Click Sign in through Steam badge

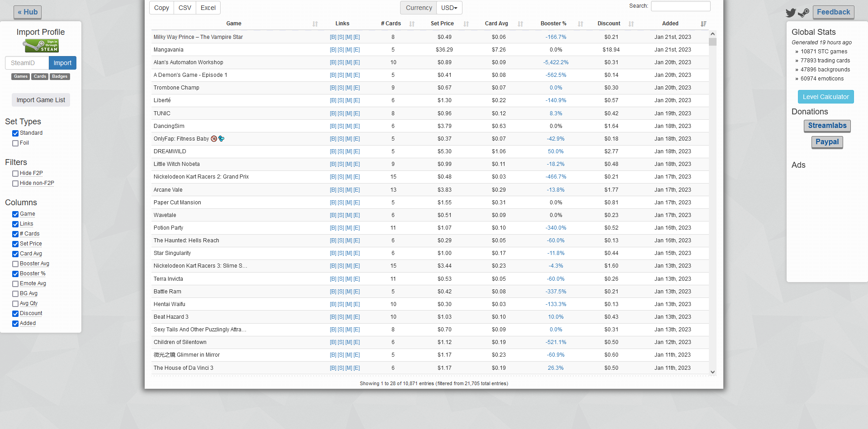click(41, 46)
